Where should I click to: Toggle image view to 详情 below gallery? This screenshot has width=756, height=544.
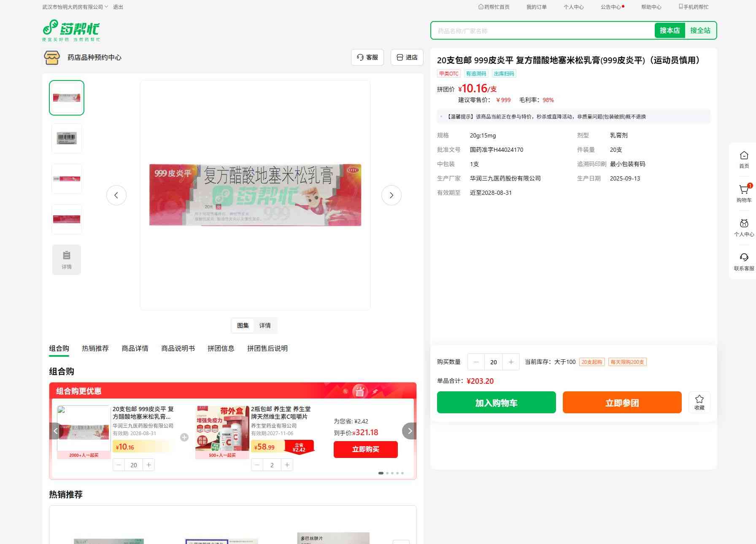(265, 326)
